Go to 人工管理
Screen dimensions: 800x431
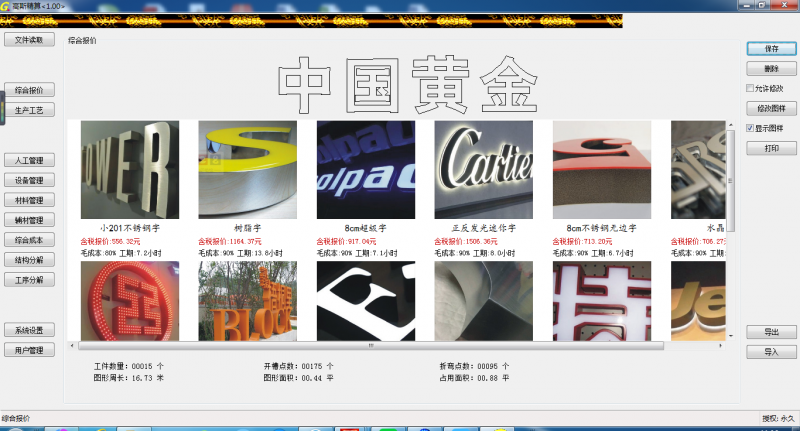(x=29, y=160)
